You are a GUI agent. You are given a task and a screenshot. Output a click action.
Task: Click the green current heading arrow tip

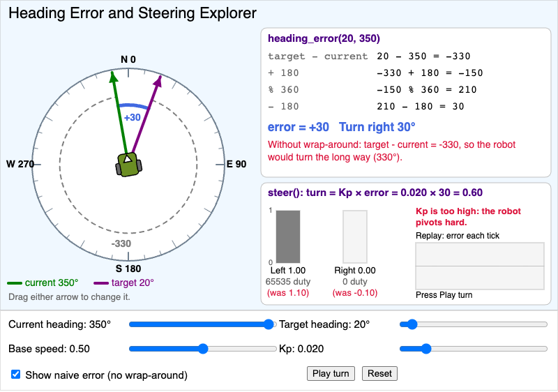coord(113,76)
